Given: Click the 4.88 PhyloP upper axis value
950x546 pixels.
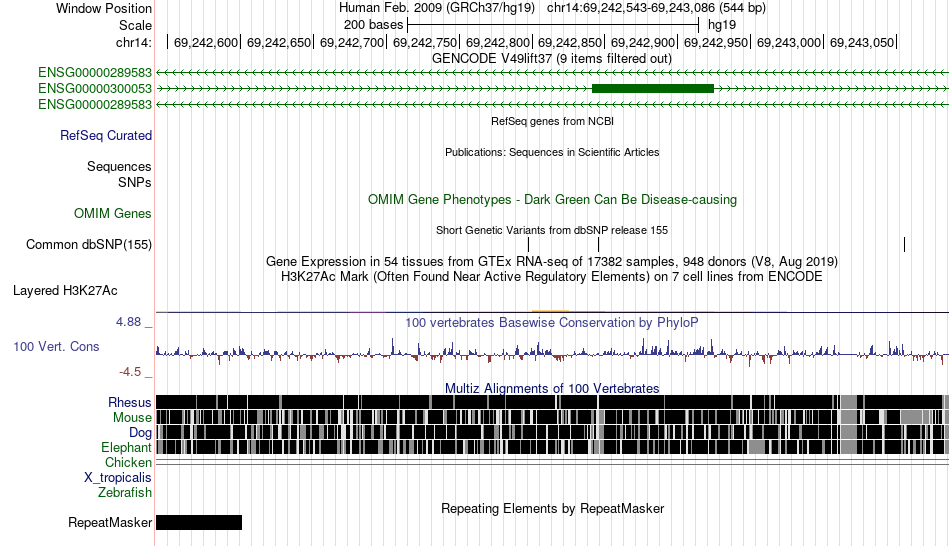Looking at the screenshot, I should click(128, 322).
